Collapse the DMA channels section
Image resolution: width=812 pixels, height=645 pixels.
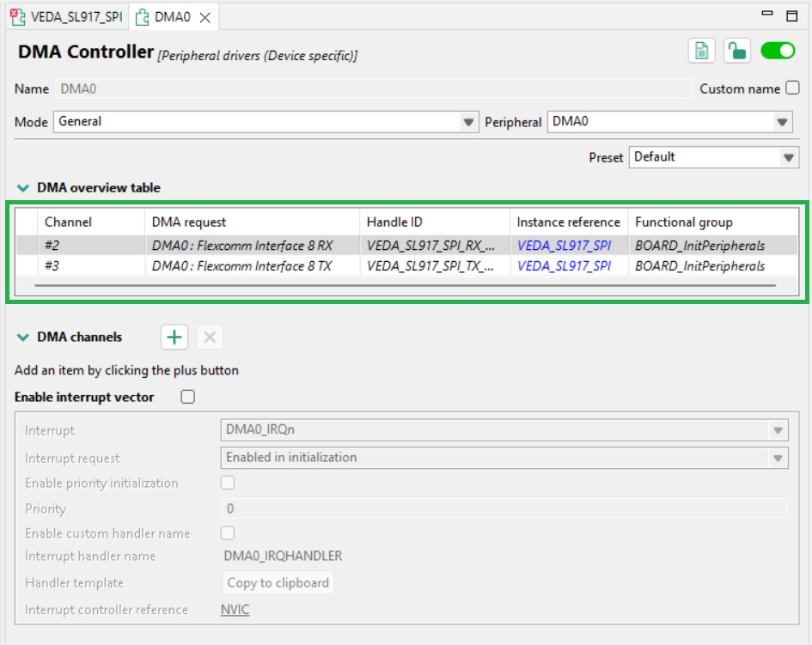22,338
